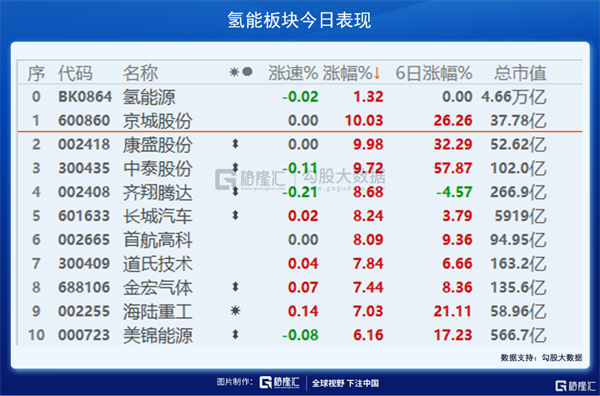The image size is (600, 396).
Task: Sort by the 6日涨幅% column header
Action: tap(434, 73)
